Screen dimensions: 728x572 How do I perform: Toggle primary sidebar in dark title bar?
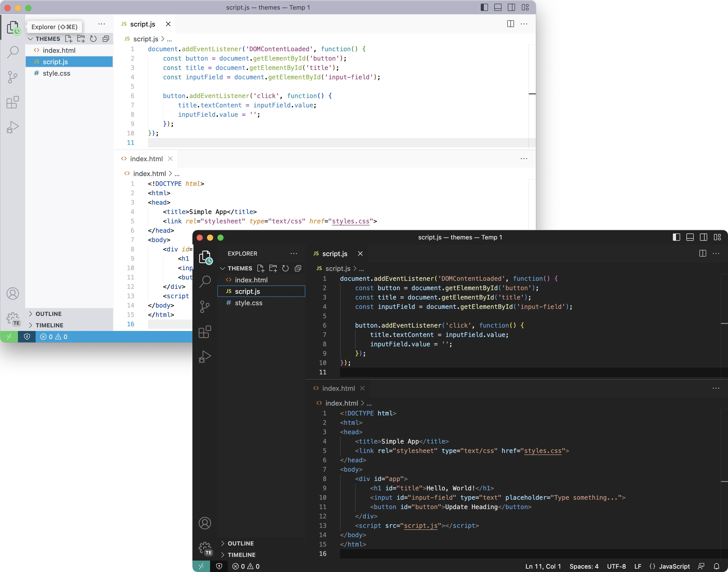tap(676, 237)
